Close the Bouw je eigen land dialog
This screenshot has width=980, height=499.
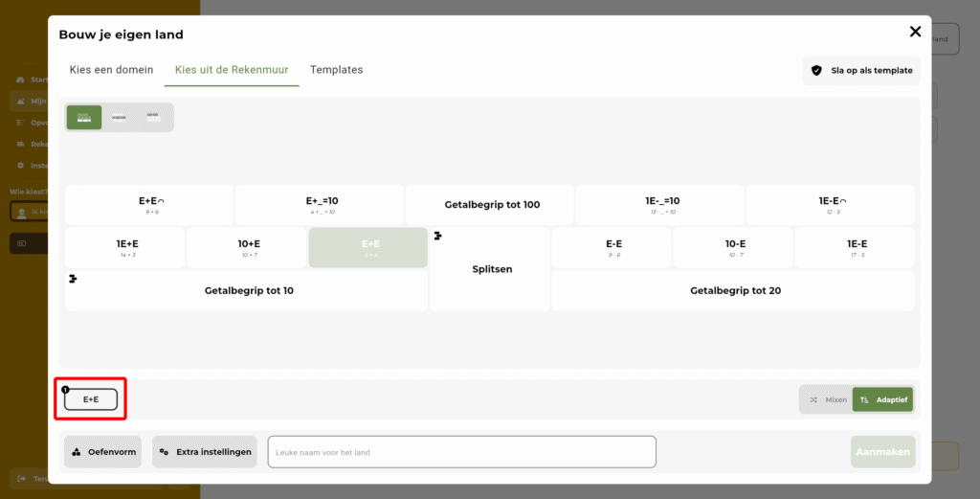pos(915,32)
